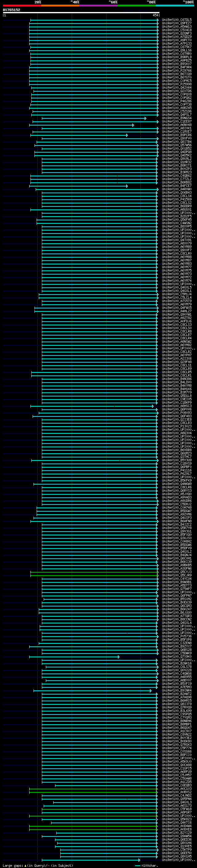
Task: Select hit UniRef100_A5AW13
Action: tap(176, 26)
